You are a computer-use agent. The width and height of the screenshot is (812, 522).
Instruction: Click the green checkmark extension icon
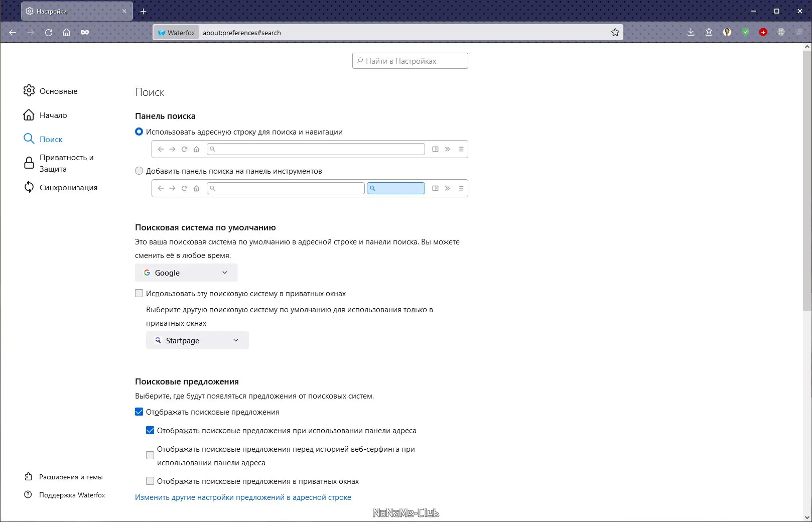click(x=745, y=32)
